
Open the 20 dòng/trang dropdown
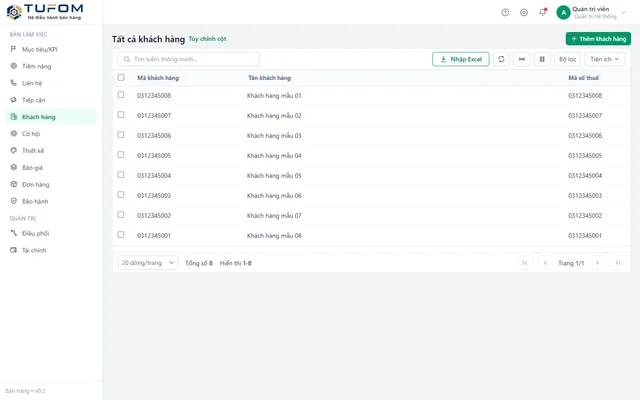click(x=148, y=263)
